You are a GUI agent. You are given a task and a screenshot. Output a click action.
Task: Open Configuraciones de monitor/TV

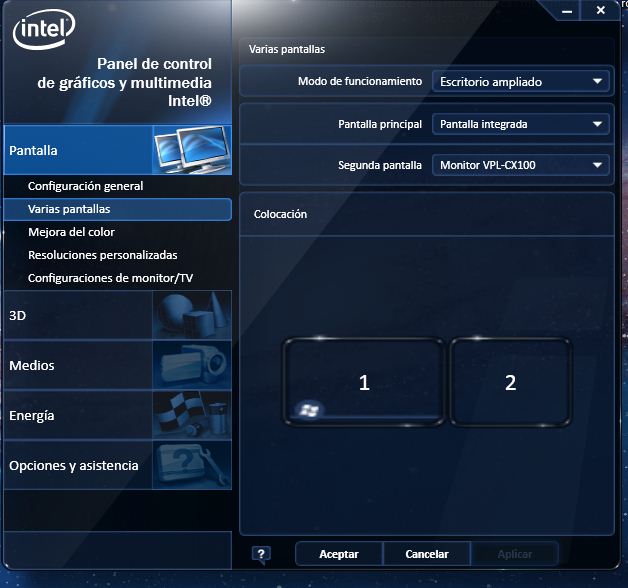[x=111, y=278]
